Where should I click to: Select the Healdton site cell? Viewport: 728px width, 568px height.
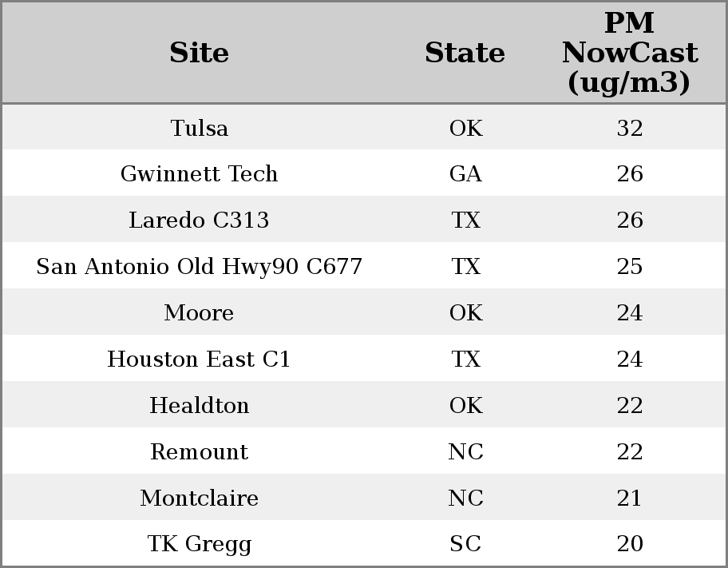pyautogui.click(x=200, y=405)
